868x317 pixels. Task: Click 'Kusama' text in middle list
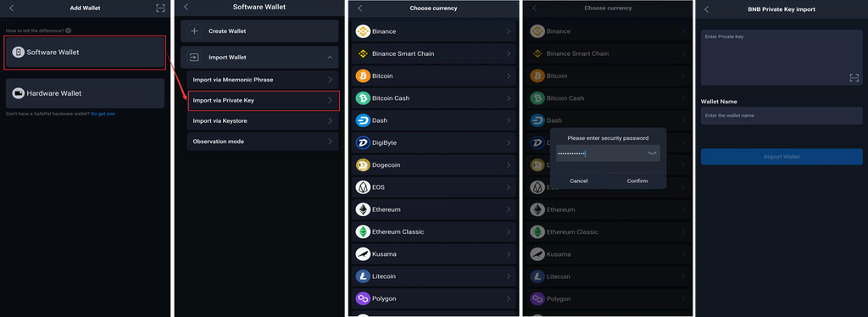click(x=384, y=254)
